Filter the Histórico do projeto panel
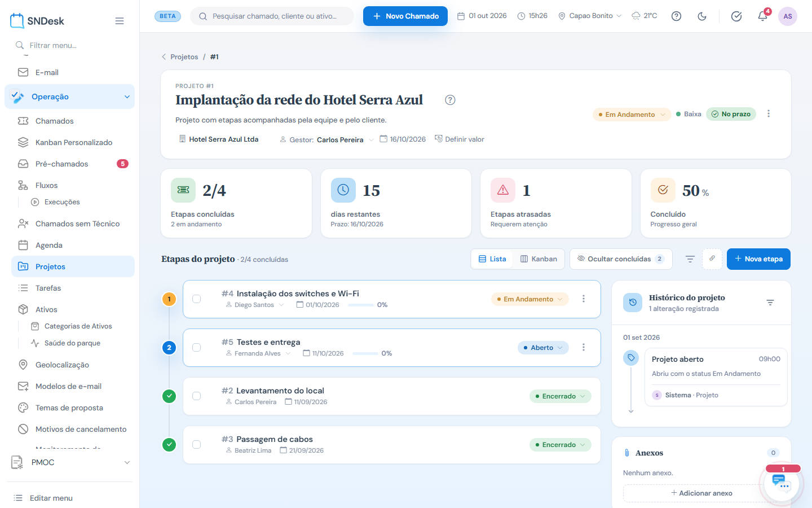This screenshot has height=508, width=812. 770,303
